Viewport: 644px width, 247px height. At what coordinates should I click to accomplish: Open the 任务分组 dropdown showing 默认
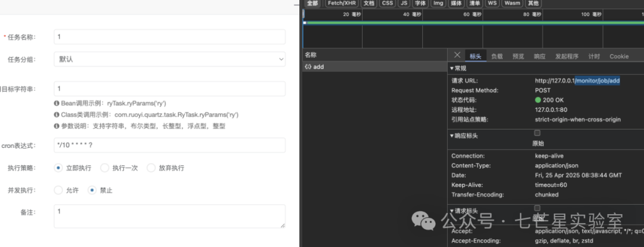pyautogui.click(x=169, y=59)
